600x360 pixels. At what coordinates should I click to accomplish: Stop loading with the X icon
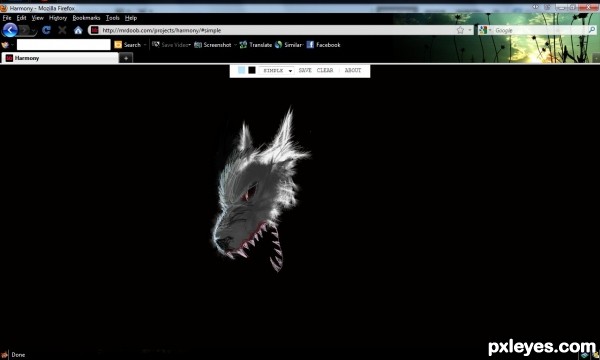pyautogui.click(x=62, y=30)
